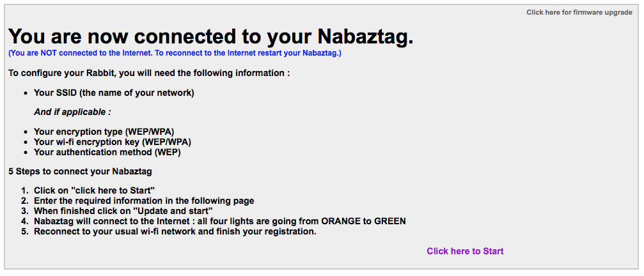This screenshot has height=276, width=644.
Task: Click step 4 'Nabaztag will connect to the Internet'
Action: pyautogui.click(x=220, y=222)
